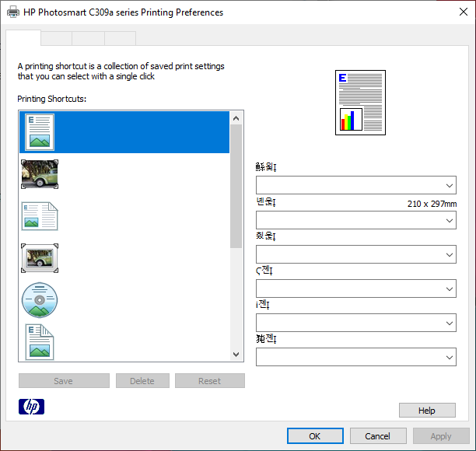Choose the two-page document shortcut icon
Viewport: 476px width, 451px height.
[x=40, y=216]
